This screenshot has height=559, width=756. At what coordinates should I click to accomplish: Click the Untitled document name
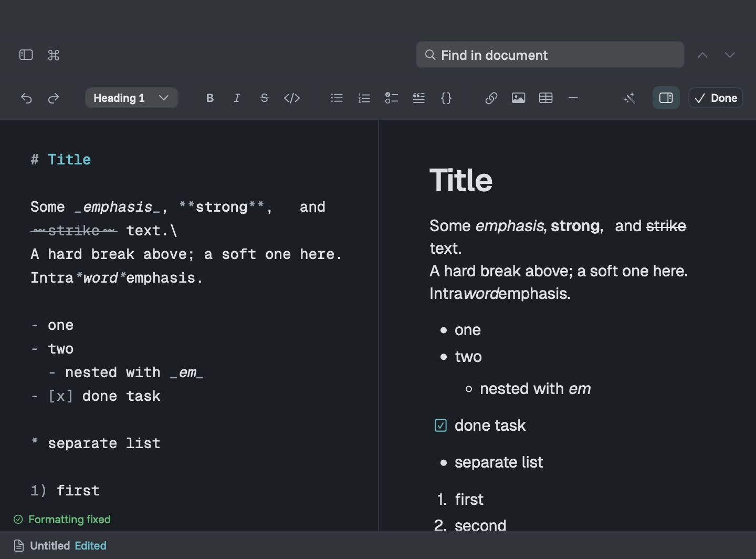[50, 546]
